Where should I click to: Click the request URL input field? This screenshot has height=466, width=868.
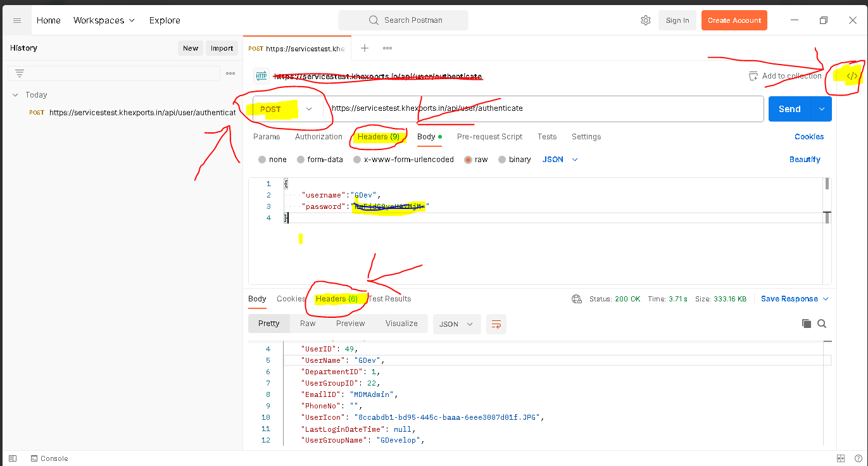coord(544,109)
